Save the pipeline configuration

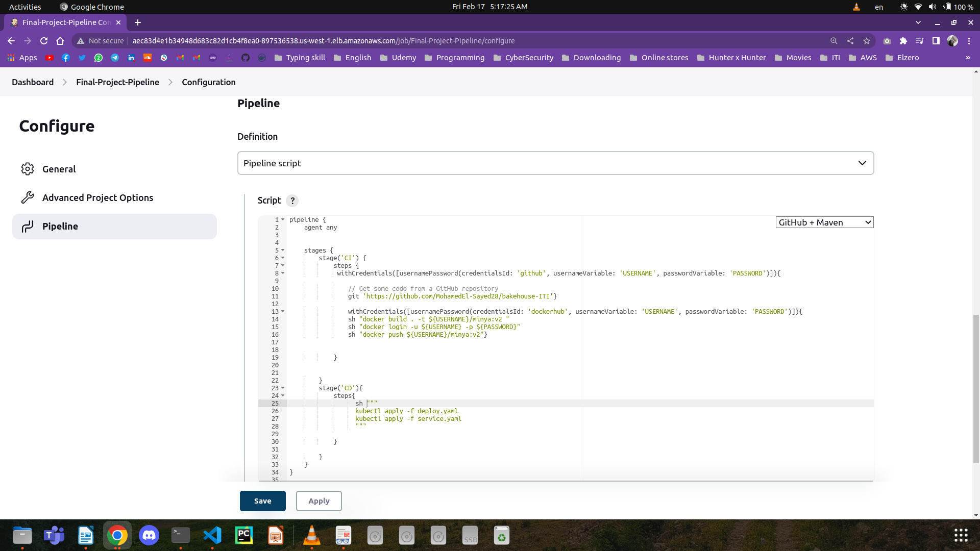tap(262, 500)
